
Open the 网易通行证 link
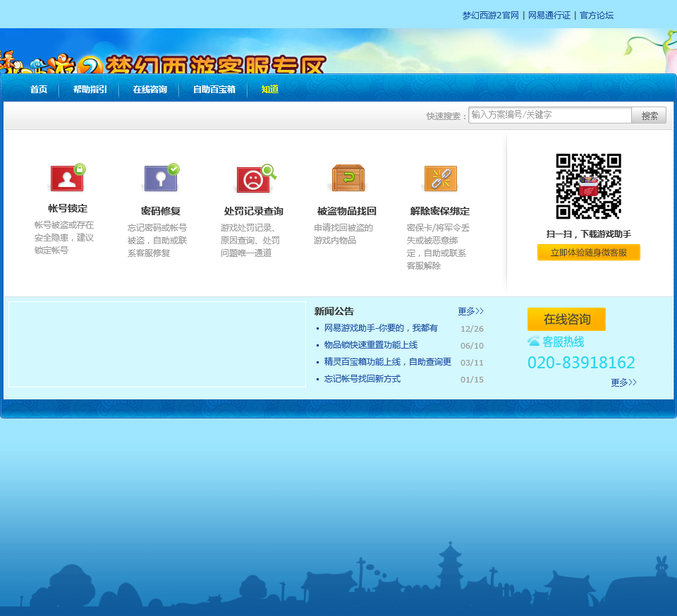pyautogui.click(x=549, y=16)
